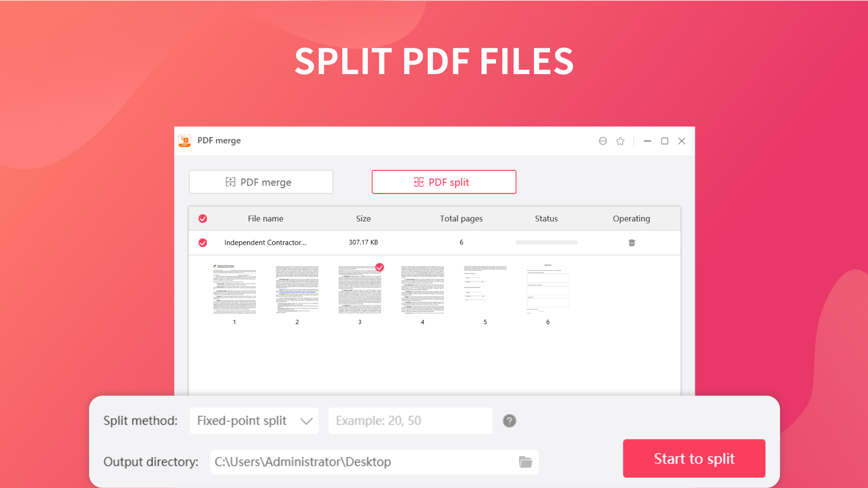Screen dimensions: 868x488
Task: Click the output directory path field
Action: tap(362, 462)
